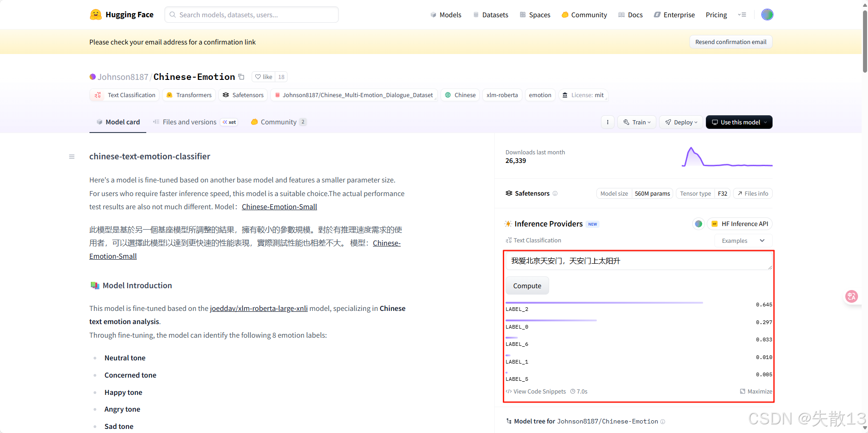This screenshot has height=433, width=868.
Task: Open the License: mit tag
Action: pyautogui.click(x=583, y=95)
